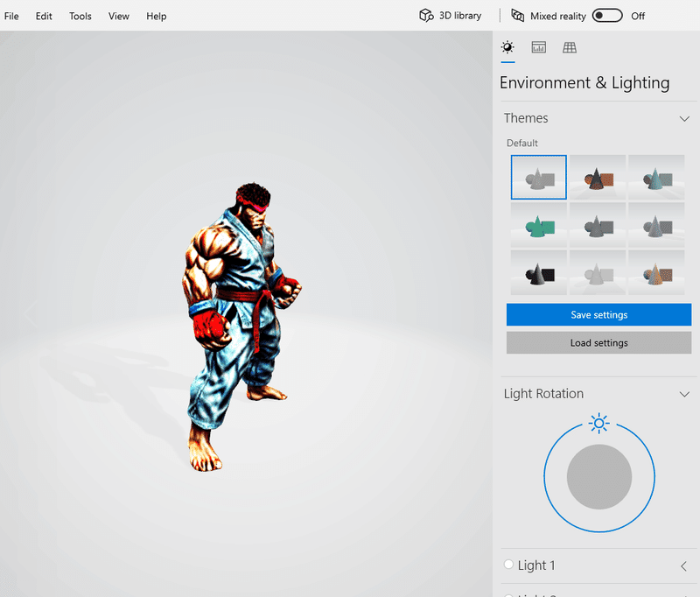Turn on the Mixed reality toggle
The image size is (700, 597).
click(606, 15)
